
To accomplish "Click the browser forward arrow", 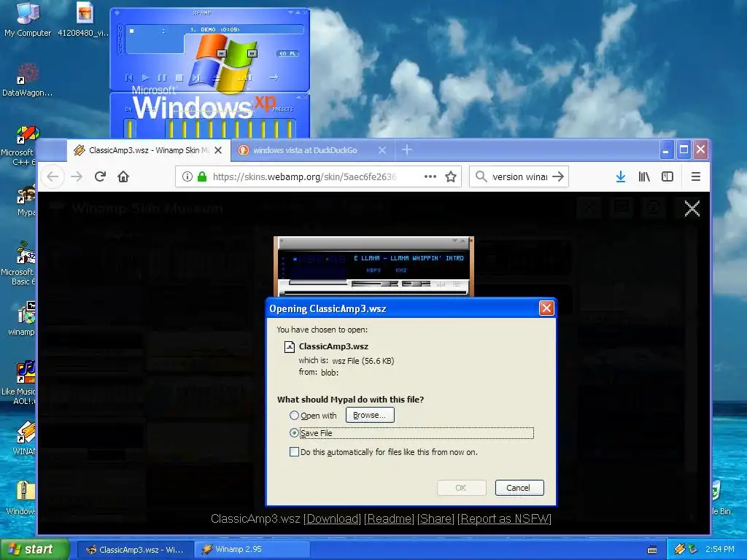I will pos(77,176).
